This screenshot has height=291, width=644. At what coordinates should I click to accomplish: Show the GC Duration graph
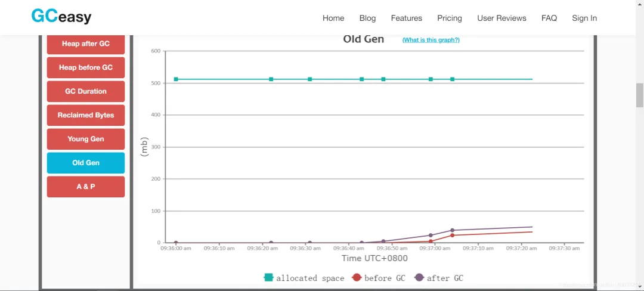86,91
